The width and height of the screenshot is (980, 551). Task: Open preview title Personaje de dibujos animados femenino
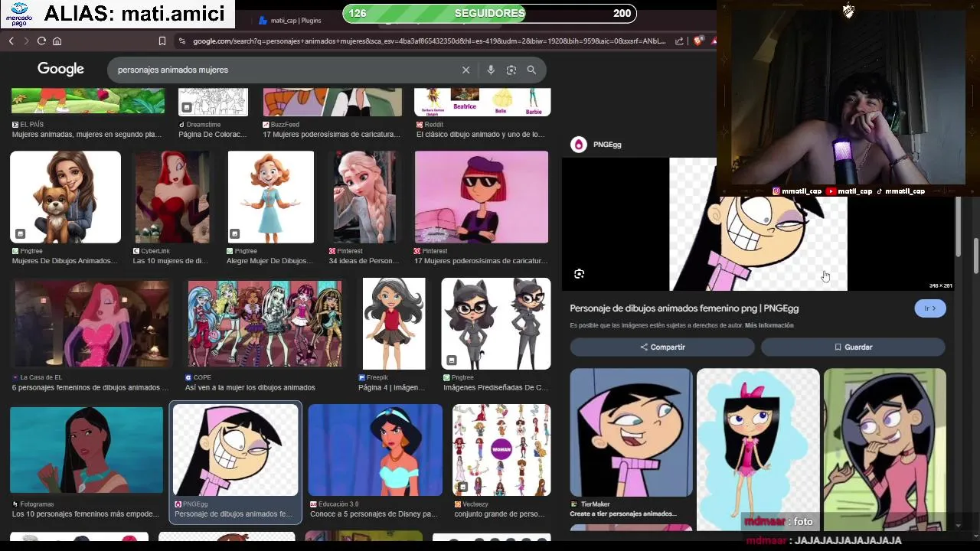pos(684,308)
